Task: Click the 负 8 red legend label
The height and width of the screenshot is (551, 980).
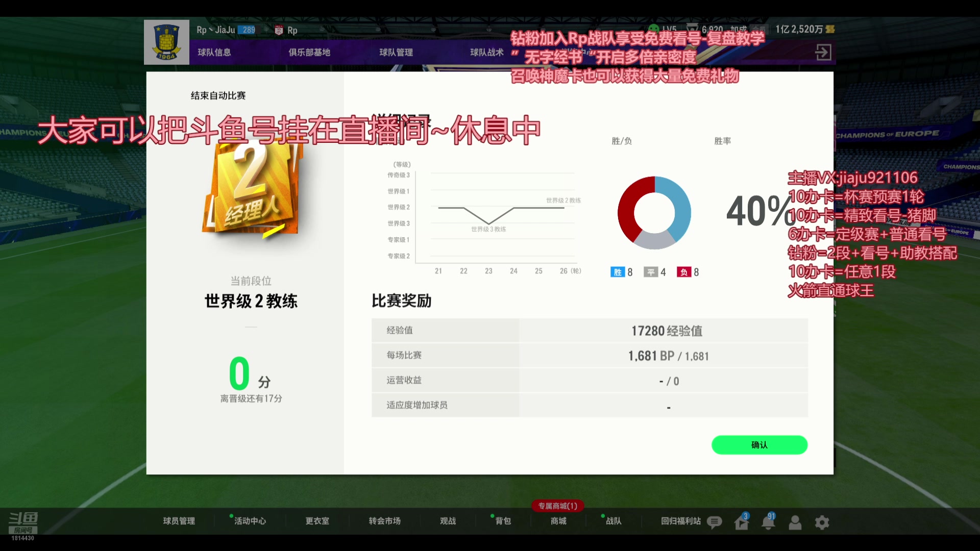Action: (x=688, y=272)
